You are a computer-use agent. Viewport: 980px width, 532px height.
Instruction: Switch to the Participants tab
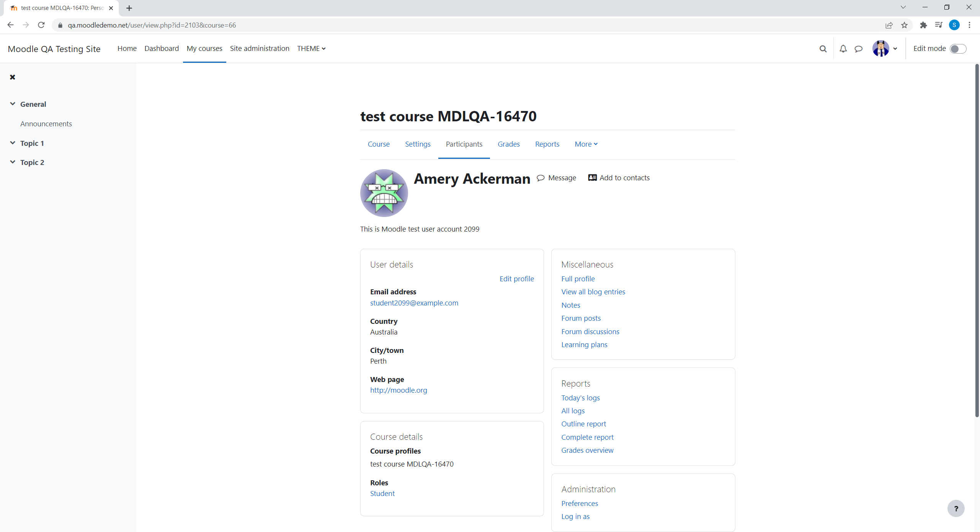(464, 144)
